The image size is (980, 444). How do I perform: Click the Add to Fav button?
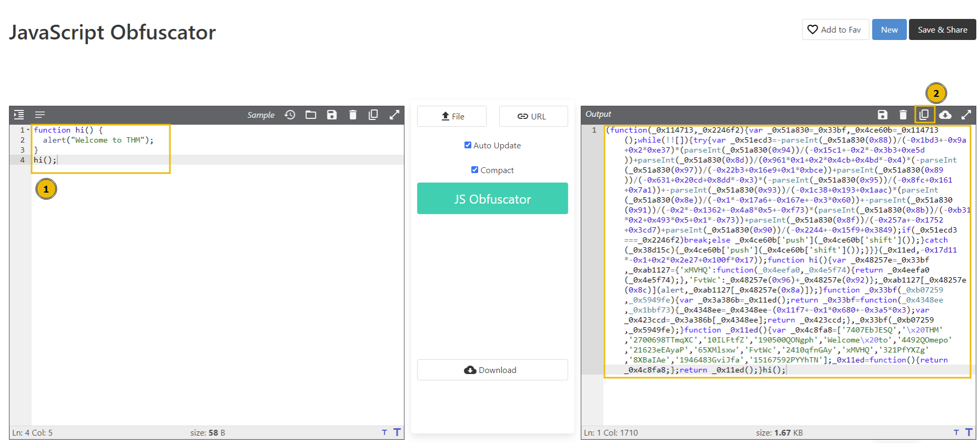[836, 29]
